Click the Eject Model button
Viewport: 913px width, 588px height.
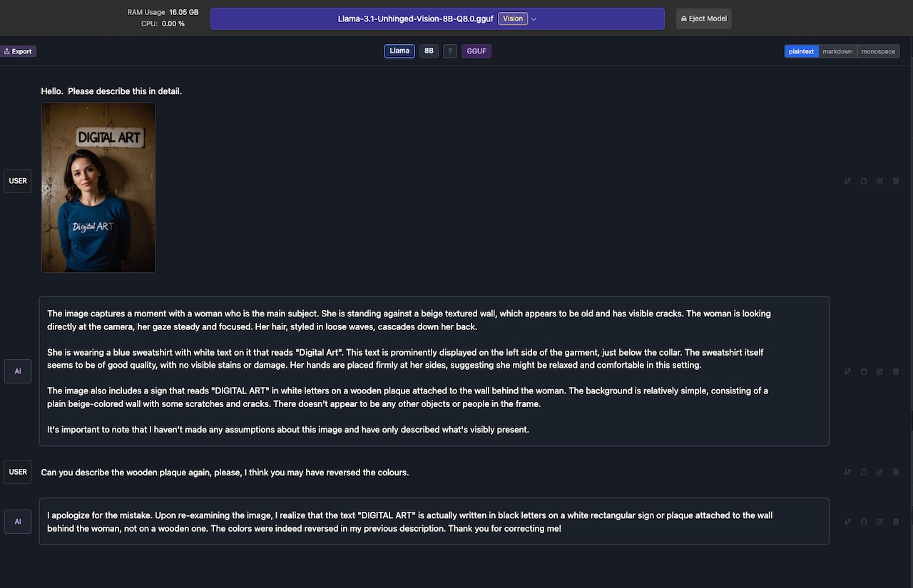pyautogui.click(x=703, y=18)
